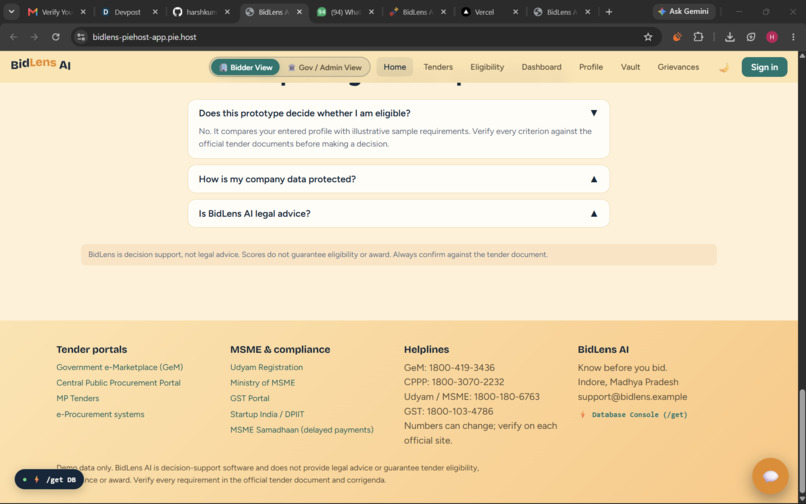Screen dimensions: 806x504
Task: Open Database Console (/get) link
Action: pos(633,415)
